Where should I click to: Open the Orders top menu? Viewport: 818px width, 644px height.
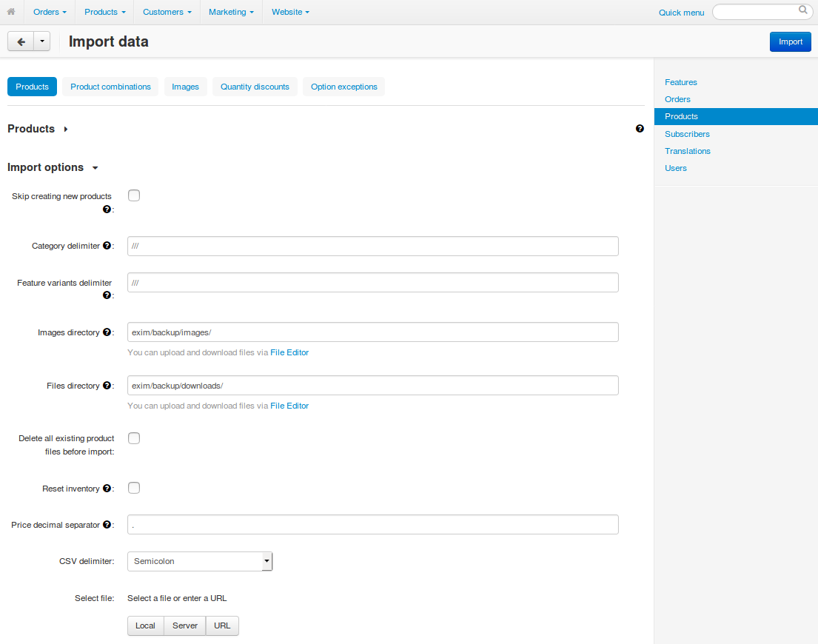[50, 12]
